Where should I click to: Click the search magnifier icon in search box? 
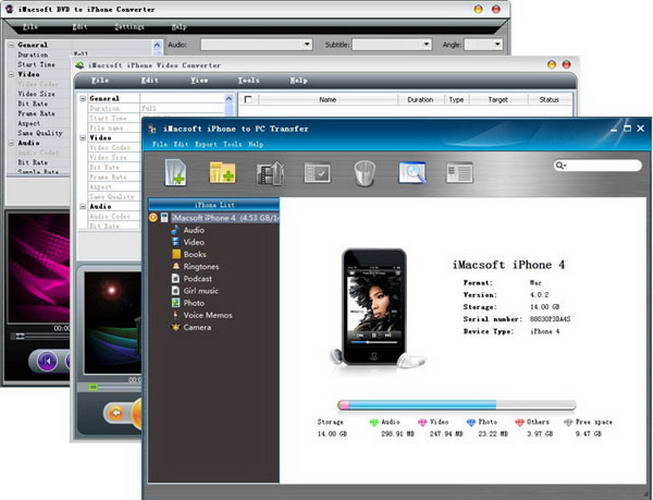[560, 166]
